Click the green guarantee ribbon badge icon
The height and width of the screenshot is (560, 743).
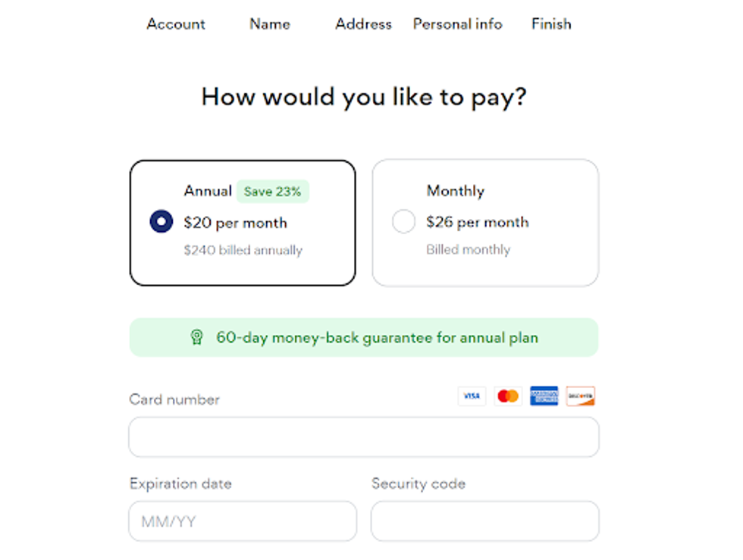click(x=196, y=338)
